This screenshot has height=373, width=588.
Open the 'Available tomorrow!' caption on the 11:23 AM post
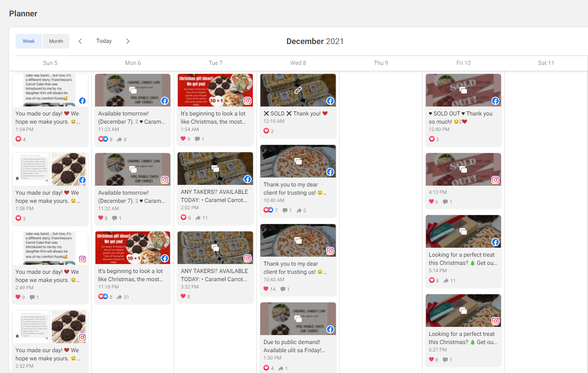pyautogui.click(x=132, y=118)
